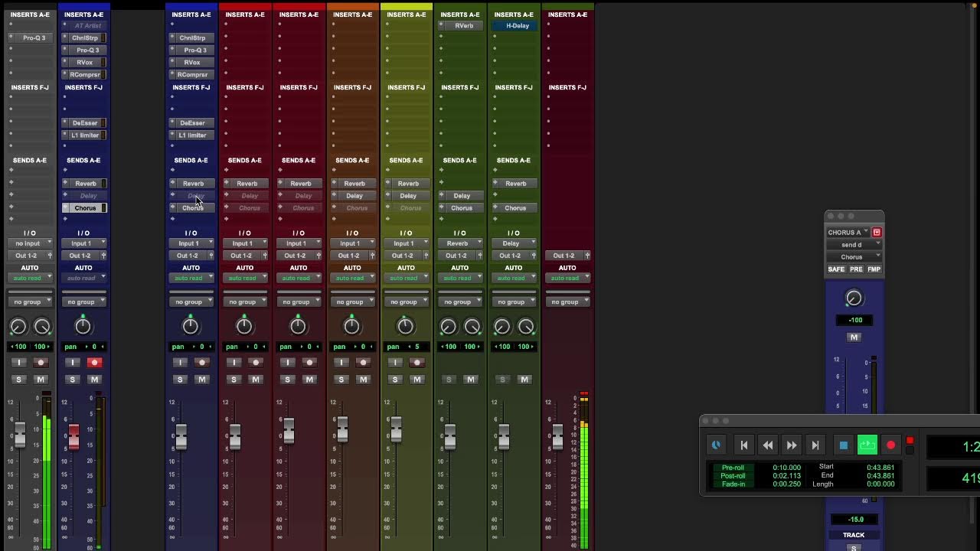The height and width of the screenshot is (551, 980).
Task: Click the Online sync icon in the transport
Action: (716, 445)
